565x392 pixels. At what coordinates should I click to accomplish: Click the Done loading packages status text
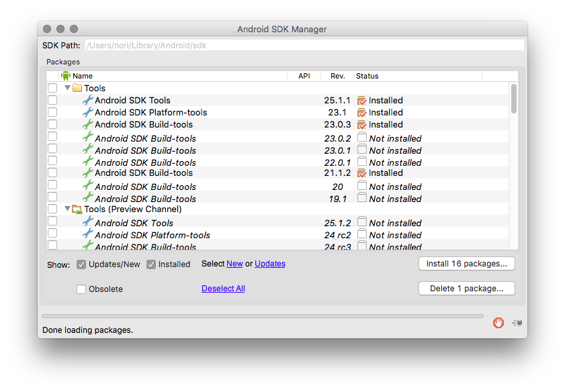pyautogui.click(x=87, y=330)
